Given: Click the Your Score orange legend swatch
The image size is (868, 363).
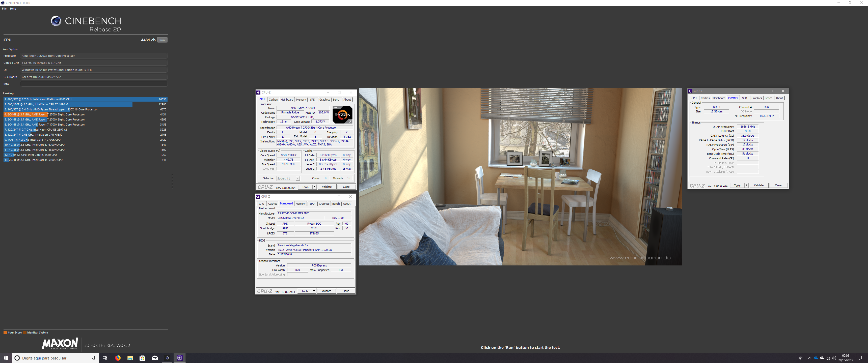Looking at the screenshot, I should [x=5, y=332].
